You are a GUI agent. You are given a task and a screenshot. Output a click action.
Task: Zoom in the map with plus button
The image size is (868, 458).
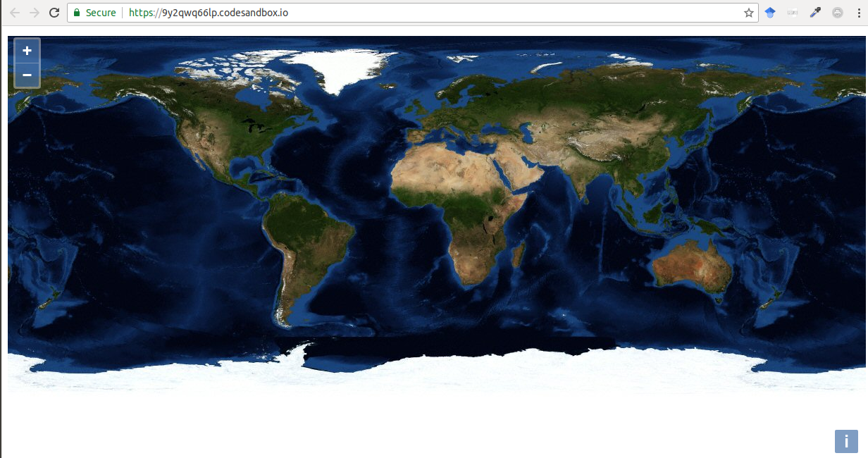coord(27,51)
